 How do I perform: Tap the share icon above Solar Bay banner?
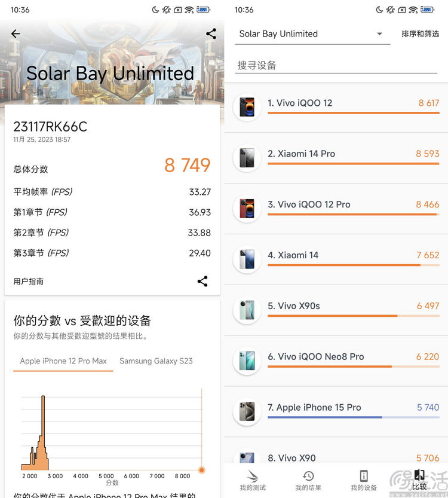(211, 33)
